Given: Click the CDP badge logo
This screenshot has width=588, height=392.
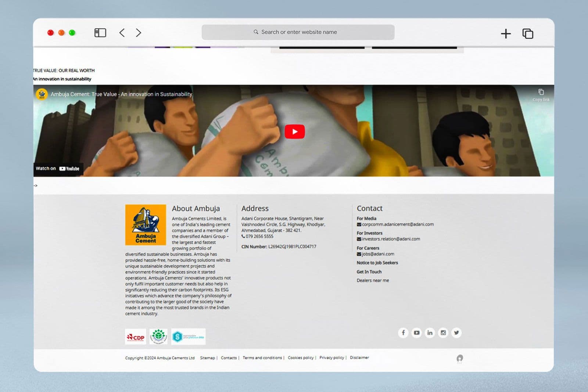Looking at the screenshot, I should tap(136, 337).
